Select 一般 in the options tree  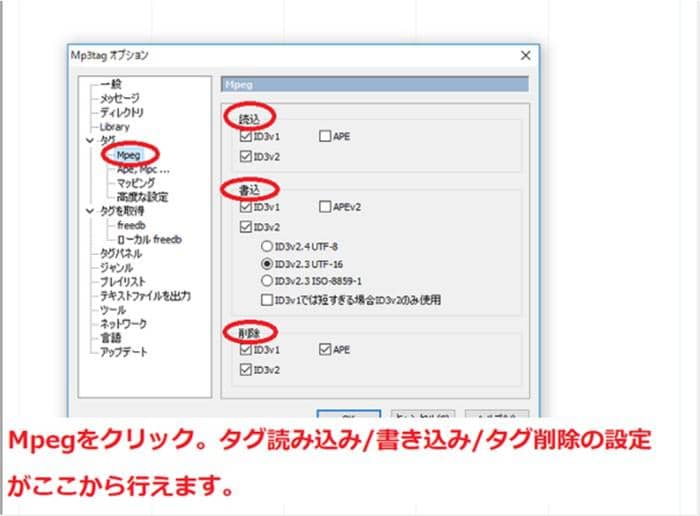click(x=110, y=84)
